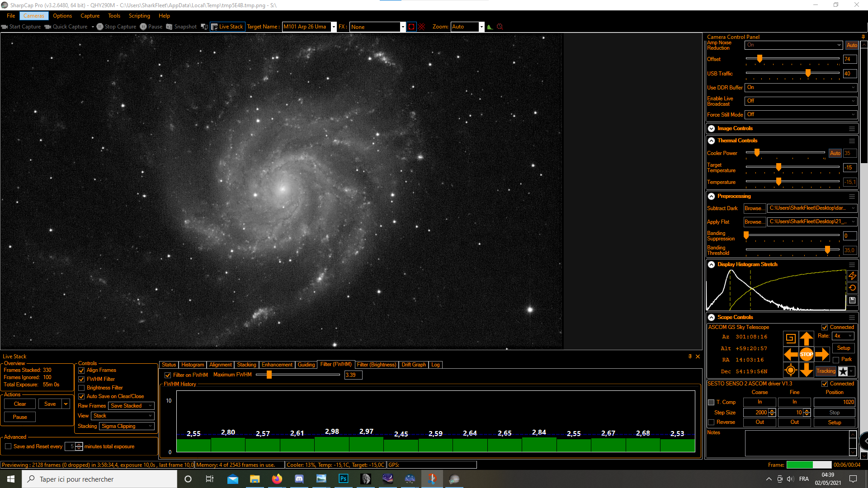The image size is (868, 488).
Task: Open the scope Rate 4x dropdown
Action: click(844, 336)
